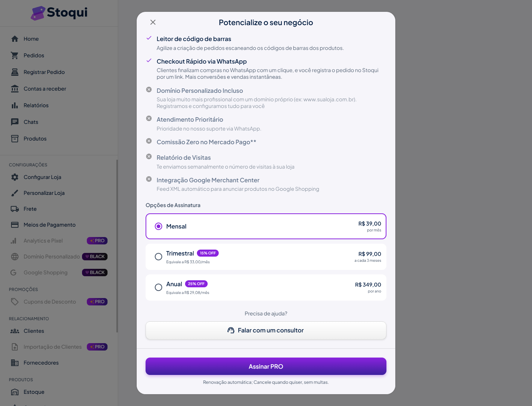
Task: Click the Configurar Loja gear icon
Action: tap(15, 177)
